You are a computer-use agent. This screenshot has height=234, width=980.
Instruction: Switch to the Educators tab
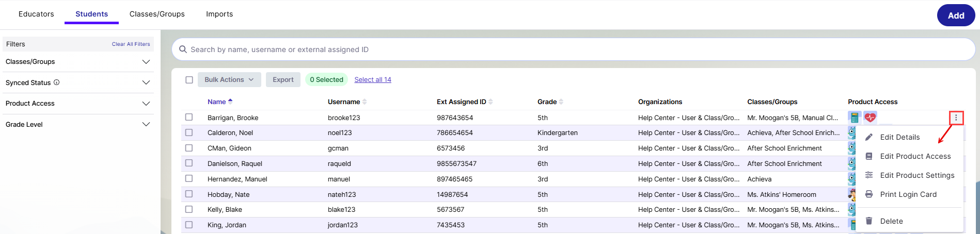tap(36, 14)
